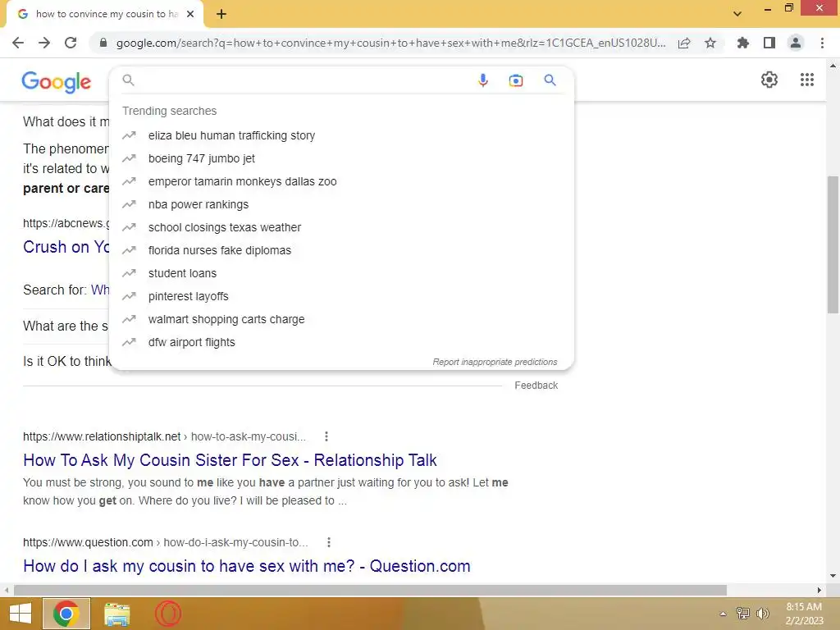Click Chrome icon in the taskbar
Viewport: 840px width, 630px height.
66,614
